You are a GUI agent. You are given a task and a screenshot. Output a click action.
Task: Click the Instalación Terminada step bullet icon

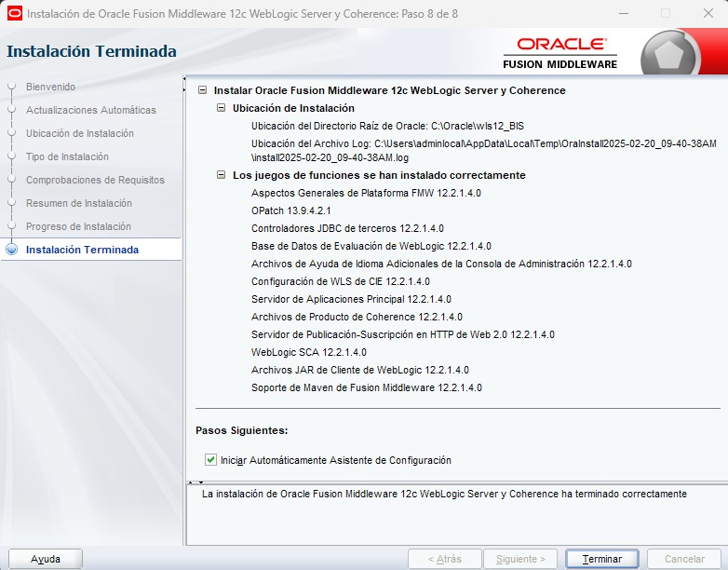click(x=11, y=250)
